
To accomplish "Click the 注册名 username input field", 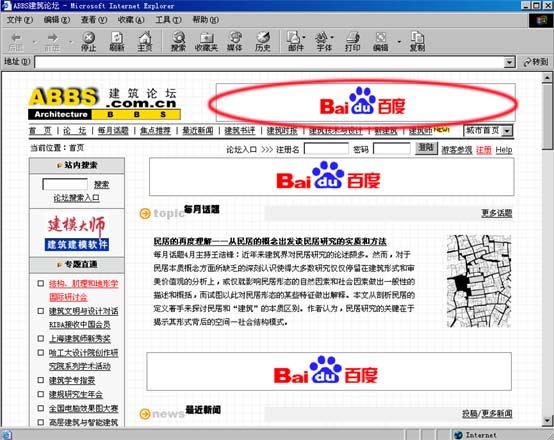I will (x=326, y=149).
